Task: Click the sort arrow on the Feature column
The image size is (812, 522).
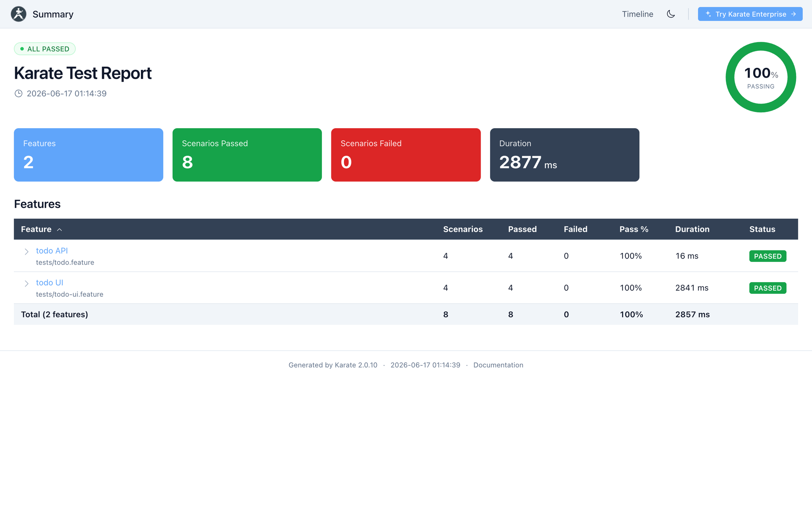Action: pos(60,230)
